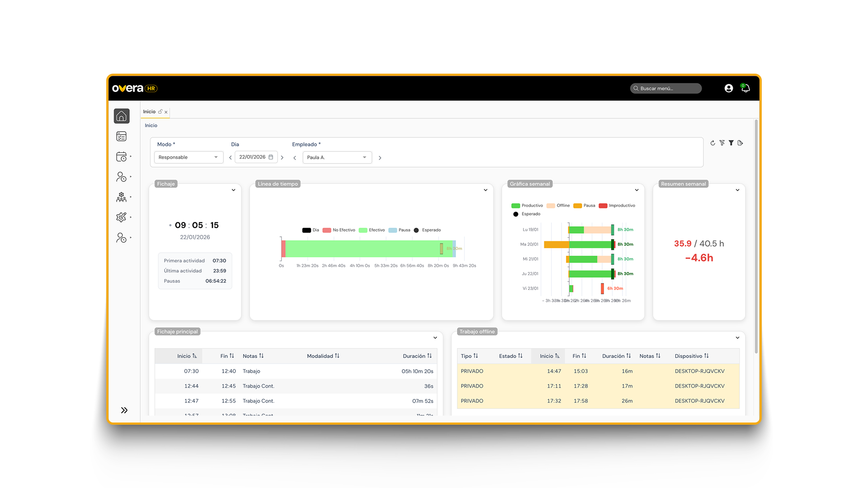Toggle the Esperado timeline legend
This screenshot has height=488, width=868.
coord(427,230)
